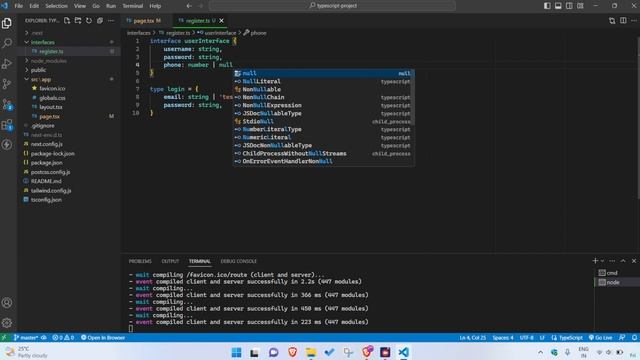Open the Manage gear icon

point(7,323)
